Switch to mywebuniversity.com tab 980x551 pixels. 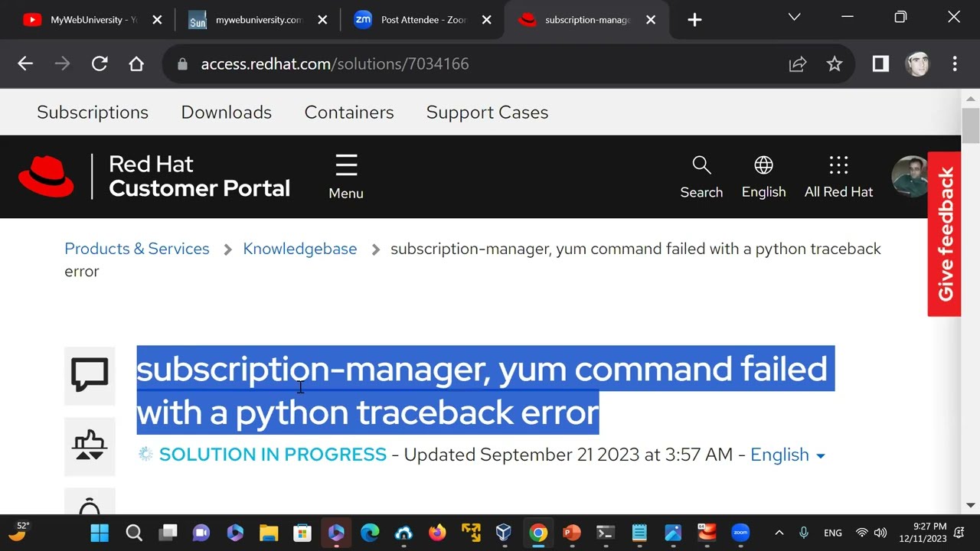pos(258,20)
